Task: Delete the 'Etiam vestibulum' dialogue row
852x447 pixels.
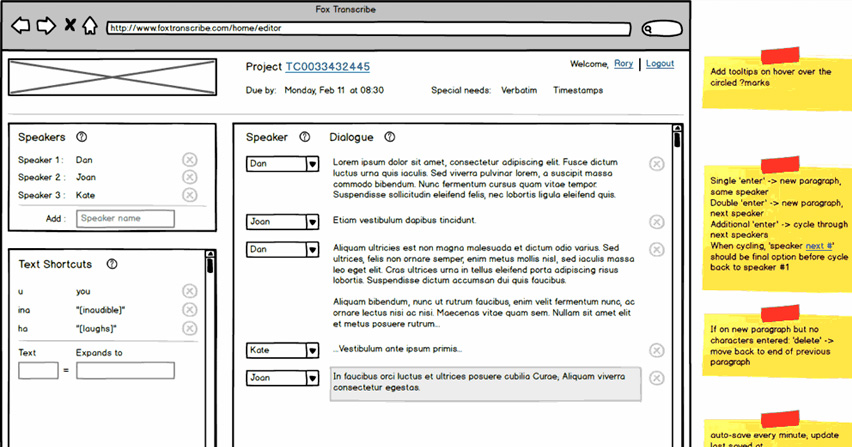Action: (656, 222)
